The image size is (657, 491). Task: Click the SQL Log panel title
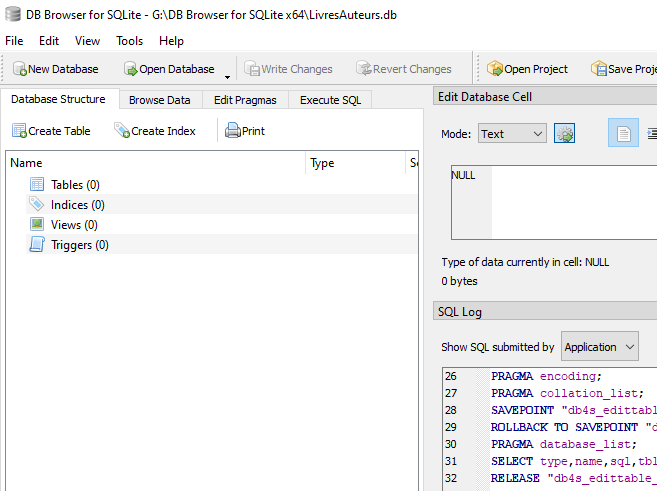pyautogui.click(x=460, y=312)
